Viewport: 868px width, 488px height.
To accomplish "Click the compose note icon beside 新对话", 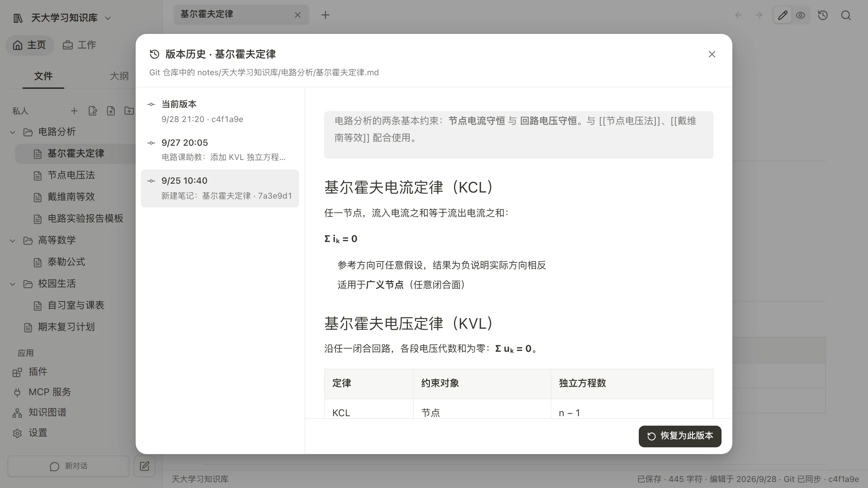I will click(144, 466).
